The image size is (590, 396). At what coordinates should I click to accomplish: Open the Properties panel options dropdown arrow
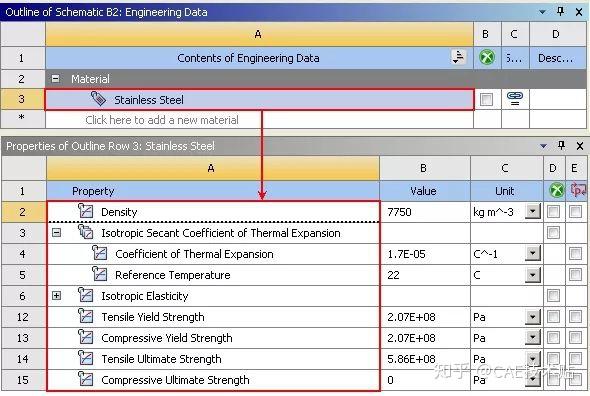(x=543, y=146)
